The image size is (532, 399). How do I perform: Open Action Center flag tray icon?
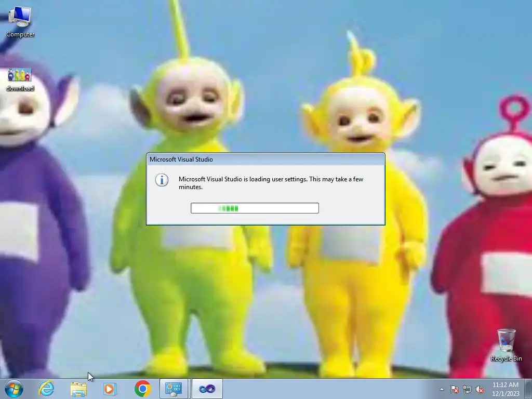[x=455, y=389]
